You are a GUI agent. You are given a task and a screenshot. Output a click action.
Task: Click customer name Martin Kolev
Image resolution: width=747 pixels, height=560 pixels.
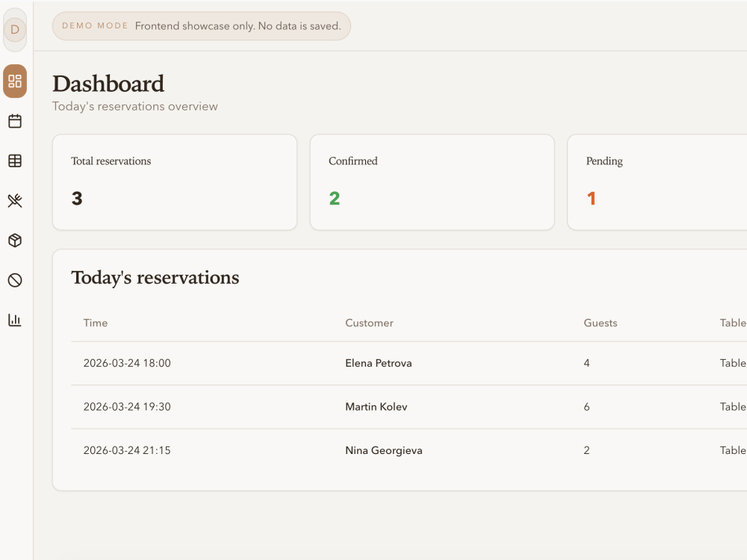coord(376,407)
